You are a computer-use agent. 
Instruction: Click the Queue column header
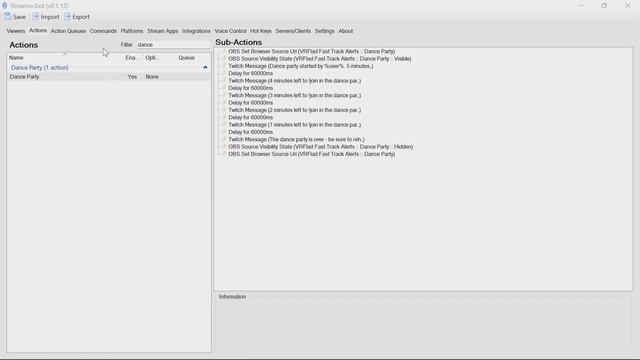187,58
